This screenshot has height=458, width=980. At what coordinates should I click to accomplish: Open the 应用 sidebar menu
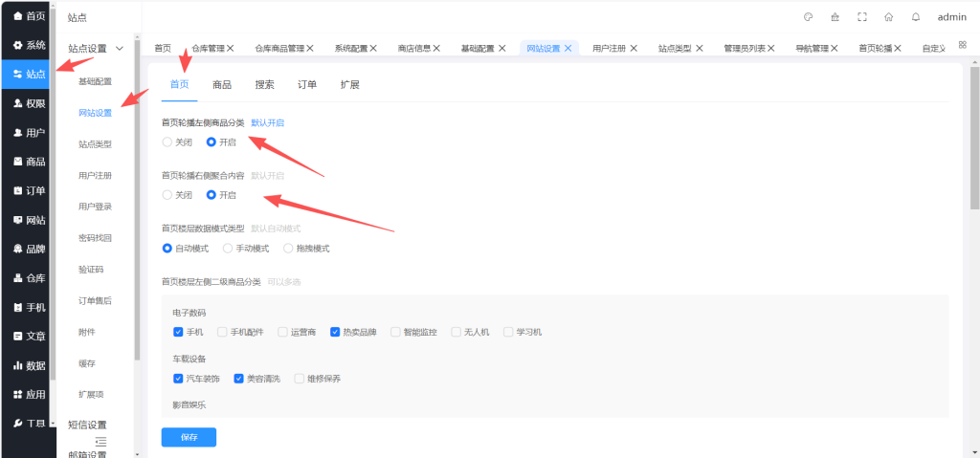[x=28, y=394]
